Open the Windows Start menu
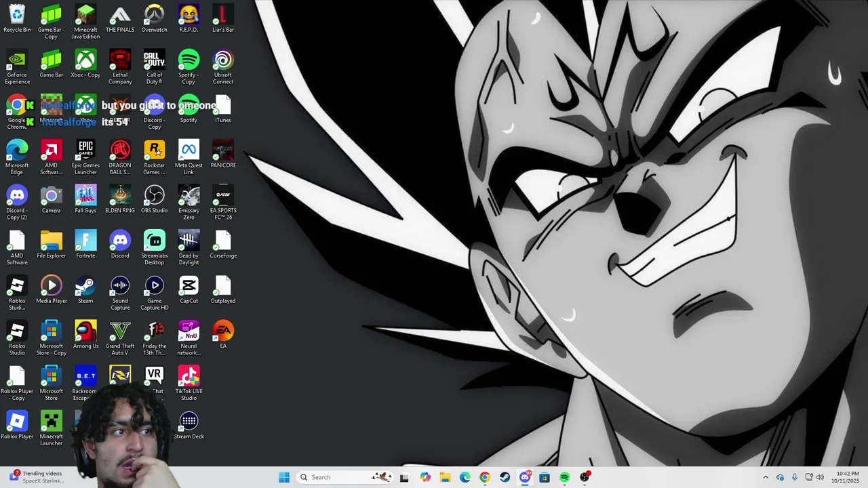This screenshot has width=868, height=488. point(284,477)
